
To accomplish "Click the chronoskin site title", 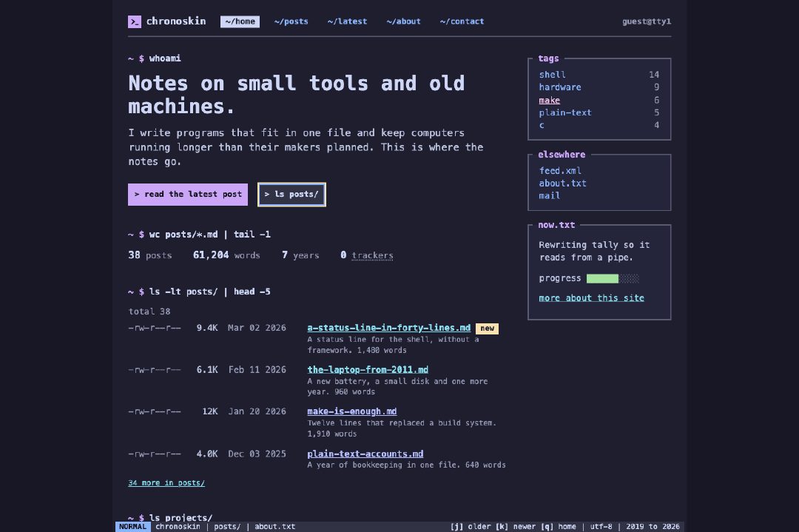I will tap(176, 21).
